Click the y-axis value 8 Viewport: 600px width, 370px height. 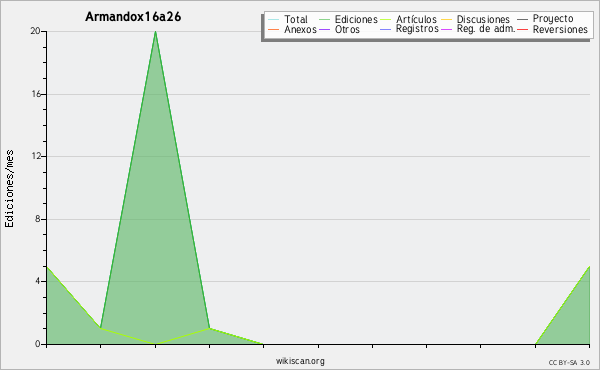click(38, 219)
